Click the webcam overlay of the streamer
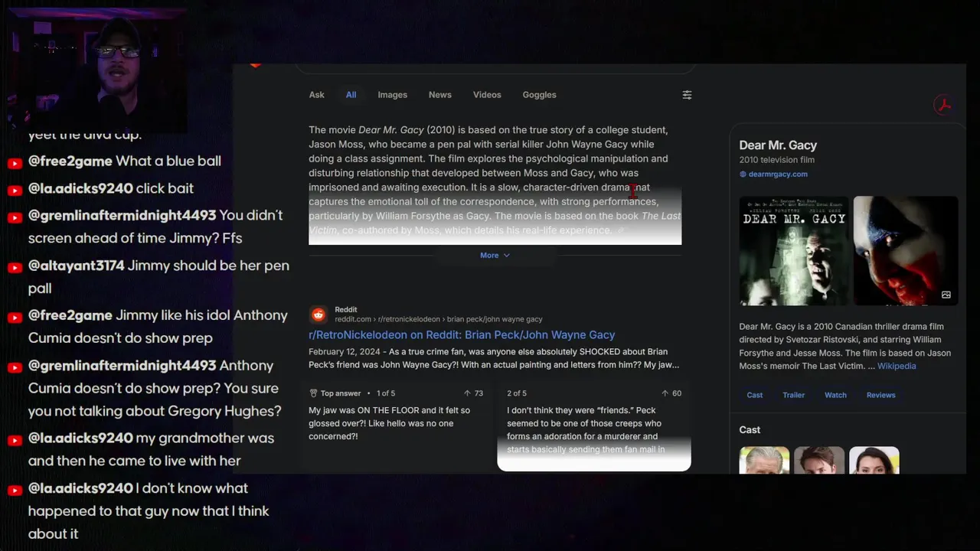 (96, 70)
